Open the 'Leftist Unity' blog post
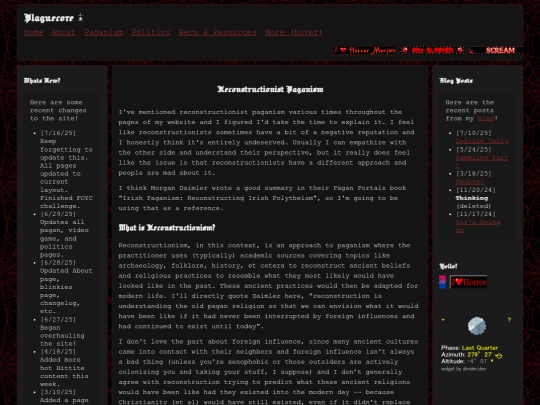The width and height of the screenshot is (540, 405). [x=482, y=141]
